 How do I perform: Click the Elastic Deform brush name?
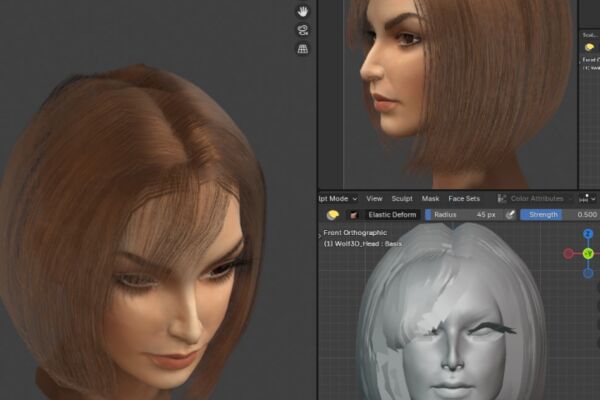[x=392, y=215]
